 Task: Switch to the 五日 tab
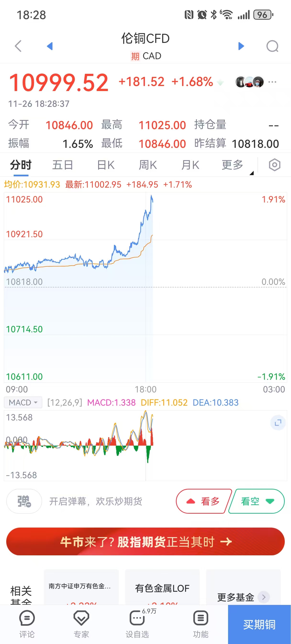[x=62, y=165]
